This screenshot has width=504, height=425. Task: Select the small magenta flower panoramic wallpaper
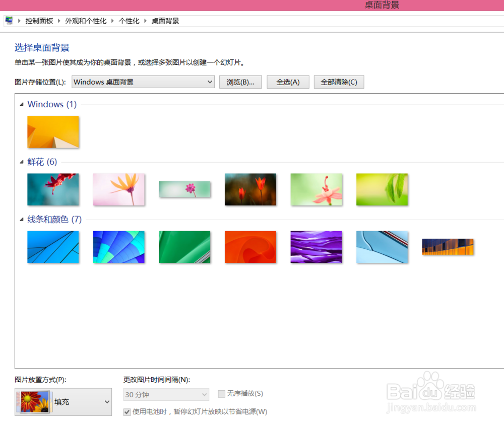click(x=184, y=189)
